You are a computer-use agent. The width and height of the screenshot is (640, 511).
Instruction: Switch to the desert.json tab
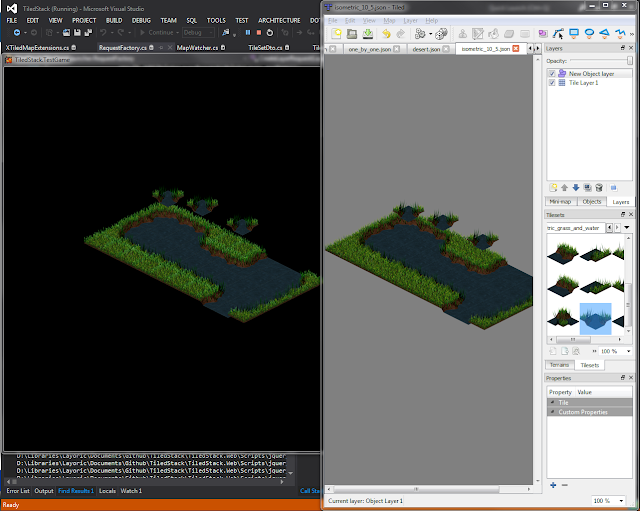pyautogui.click(x=427, y=48)
